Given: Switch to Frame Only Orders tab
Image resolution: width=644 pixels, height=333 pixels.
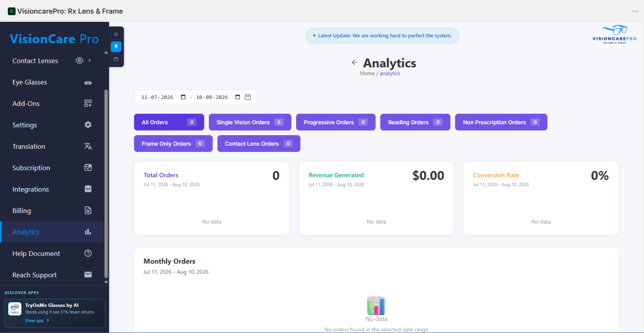Looking at the screenshot, I should pos(173,144).
